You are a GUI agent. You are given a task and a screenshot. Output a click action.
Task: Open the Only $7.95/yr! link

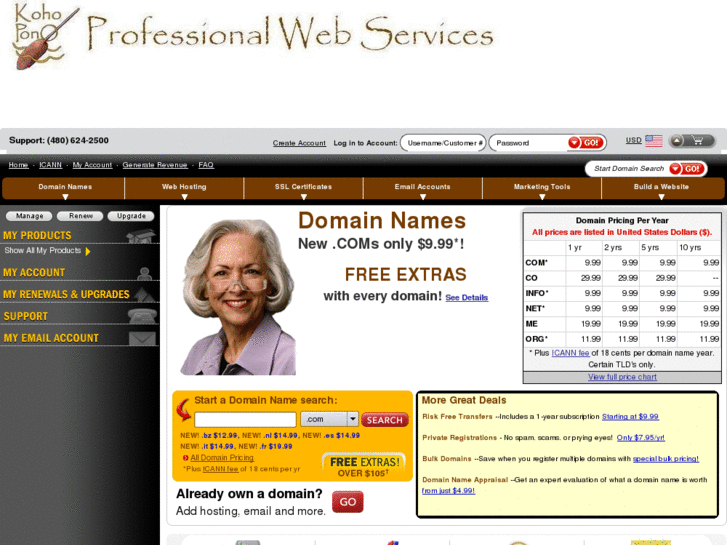click(x=640, y=437)
